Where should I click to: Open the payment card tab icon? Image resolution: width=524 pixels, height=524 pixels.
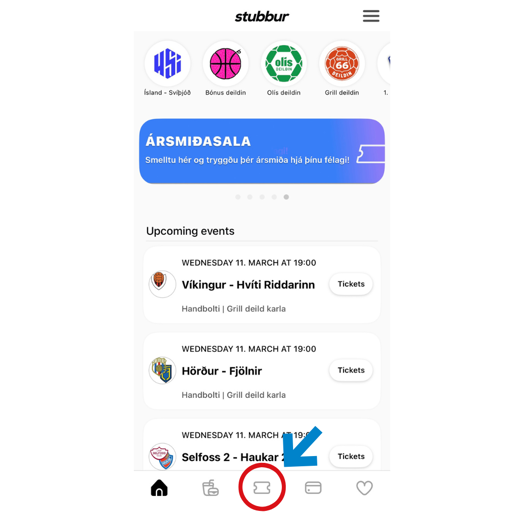(313, 488)
